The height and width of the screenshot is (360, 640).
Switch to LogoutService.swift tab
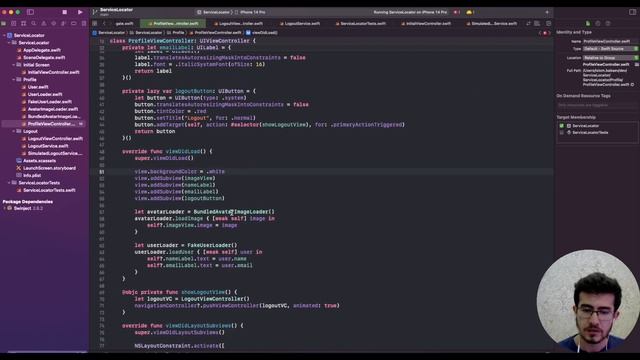(300, 24)
